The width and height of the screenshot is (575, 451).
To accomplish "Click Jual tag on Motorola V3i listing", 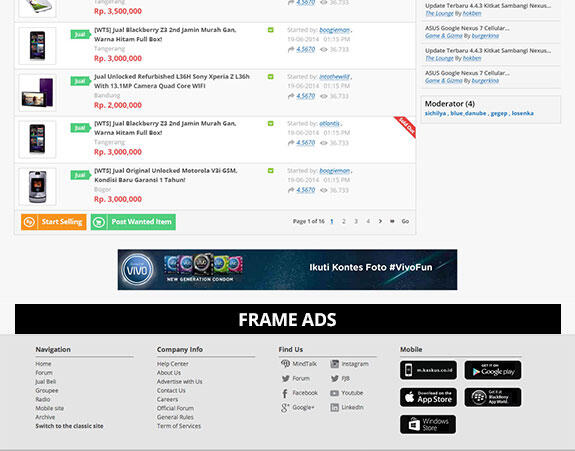I will point(81,175).
